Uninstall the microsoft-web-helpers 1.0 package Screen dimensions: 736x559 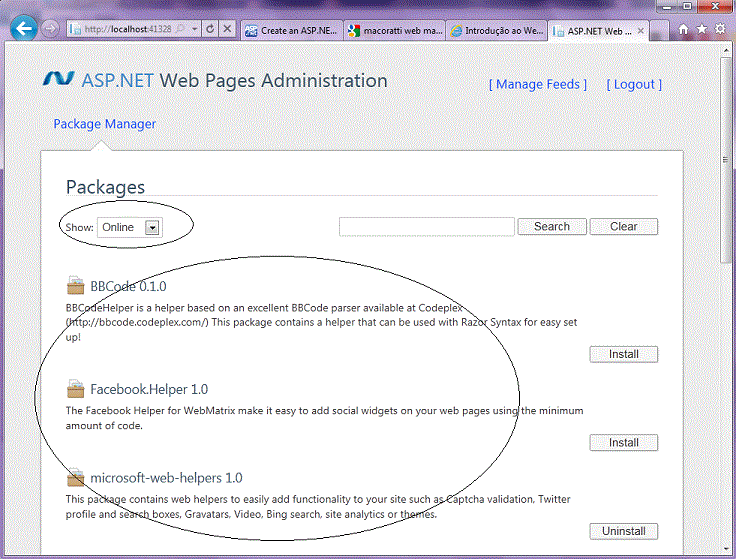[x=624, y=531]
